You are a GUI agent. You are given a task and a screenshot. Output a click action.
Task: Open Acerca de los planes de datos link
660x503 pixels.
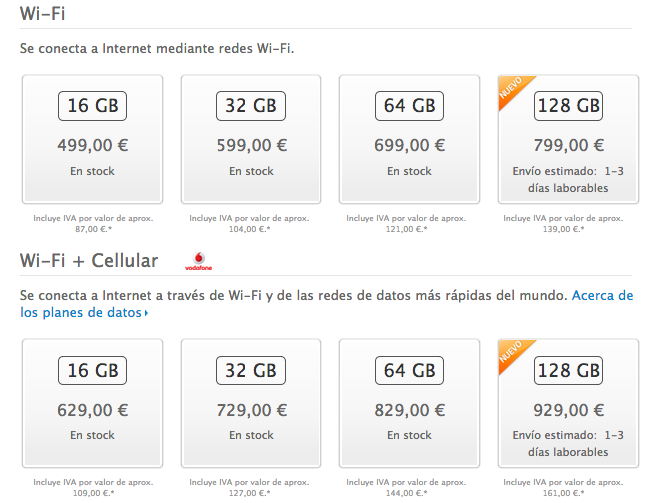[327, 304]
